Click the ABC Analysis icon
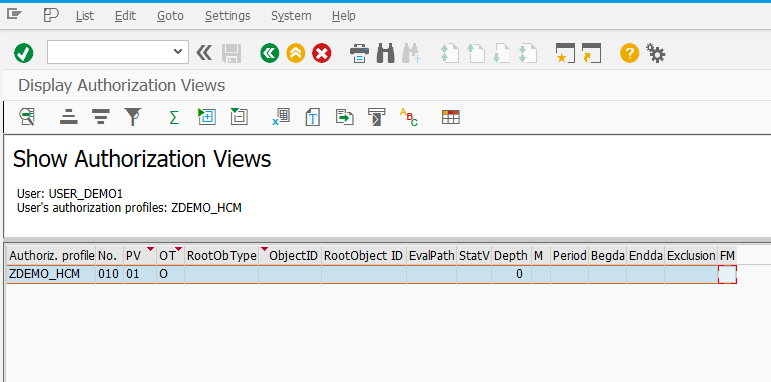The width and height of the screenshot is (771, 382). (409, 117)
